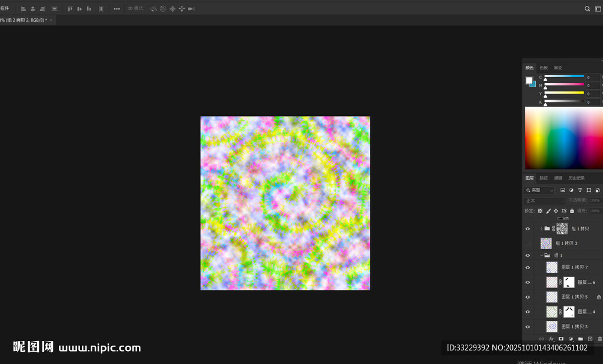603x364 pixels.
Task: Select the 组 1 拷贝 2 layer thumbnail
Action: pos(546,243)
